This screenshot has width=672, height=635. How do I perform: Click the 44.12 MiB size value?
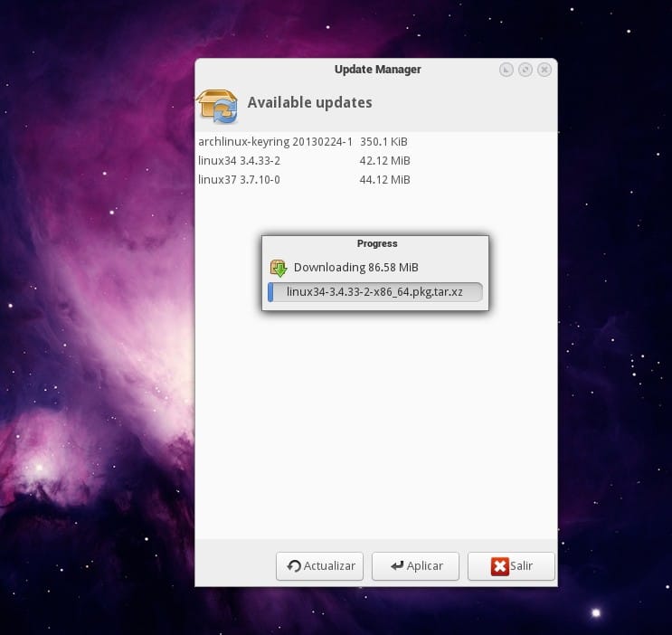click(384, 180)
